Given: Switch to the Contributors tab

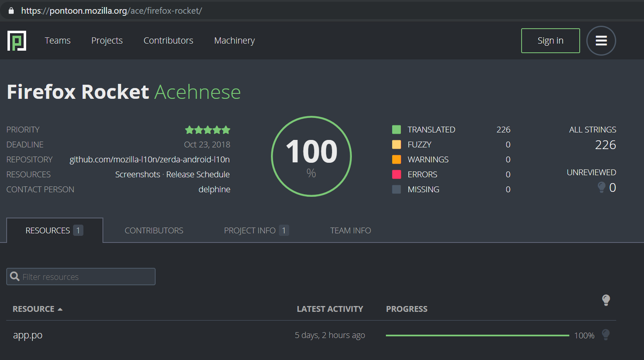Looking at the screenshot, I should coord(154,230).
